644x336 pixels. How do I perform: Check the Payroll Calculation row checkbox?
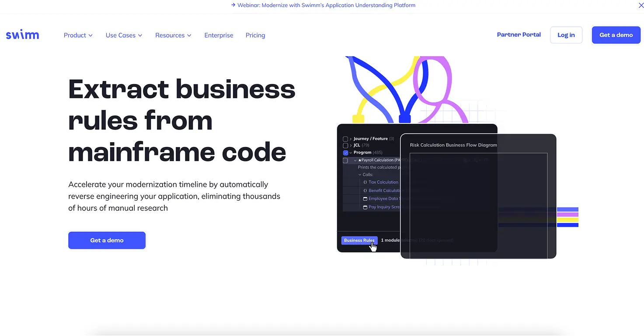(345, 161)
